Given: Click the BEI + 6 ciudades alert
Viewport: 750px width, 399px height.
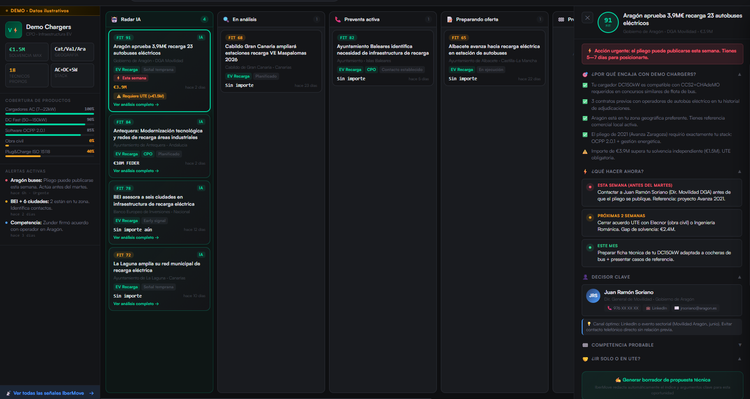Looking at the screenshot, I should pyautogui.click(x=50, y=208).
